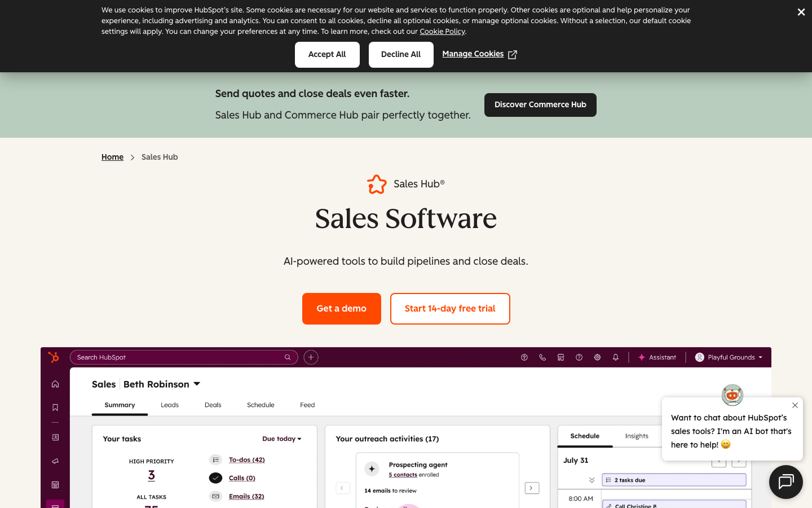Click the Decline All button

pyautogui.click(x=401, y=55)
